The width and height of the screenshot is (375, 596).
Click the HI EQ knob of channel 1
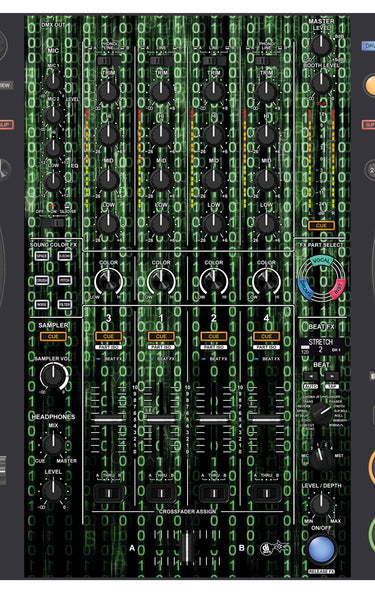[161, 135]
